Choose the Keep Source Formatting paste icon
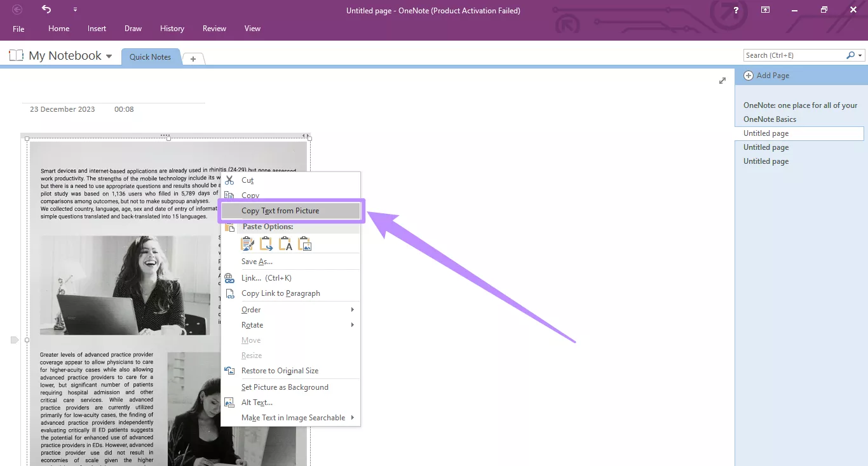The height and width of the screenshot is (466, 868). click(x=248, y=243)
